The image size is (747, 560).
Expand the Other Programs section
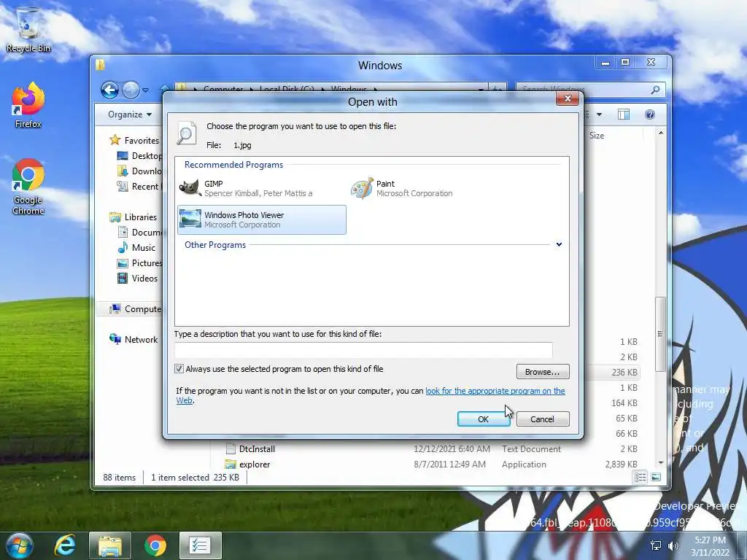click(x=559, y=244)
